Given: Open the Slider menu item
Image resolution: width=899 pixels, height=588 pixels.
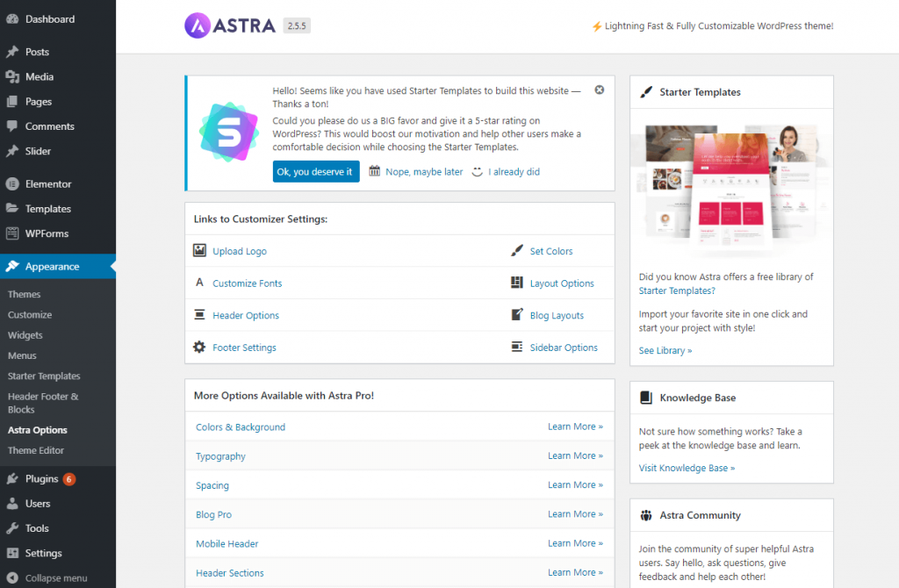Looking at the screenshot, I should click(58, 151).
